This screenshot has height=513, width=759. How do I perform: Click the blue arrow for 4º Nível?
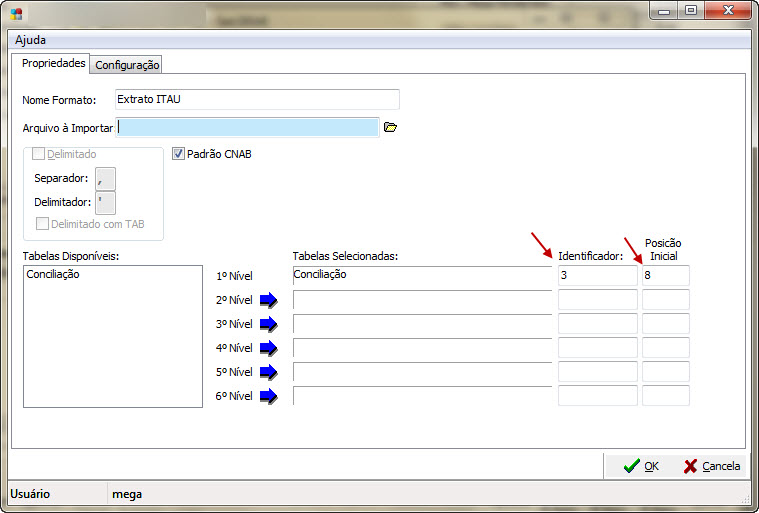pyautogui.click(x=268, y=348)
